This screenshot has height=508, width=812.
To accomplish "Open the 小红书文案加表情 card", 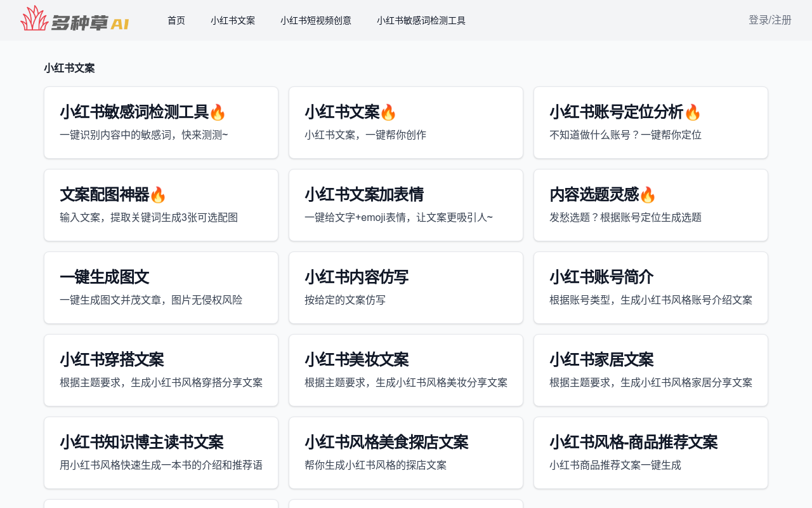I will coord(406,205).
